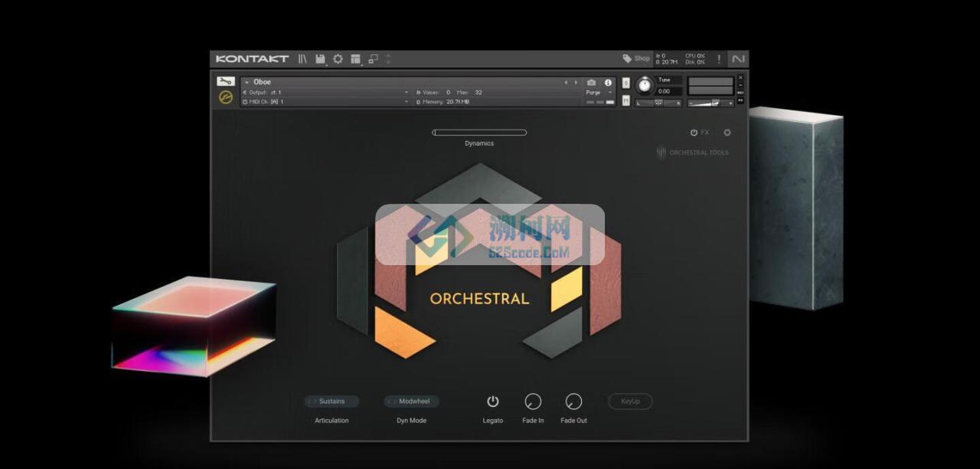Click the rack layout view icon

click(x=355, y=58)
